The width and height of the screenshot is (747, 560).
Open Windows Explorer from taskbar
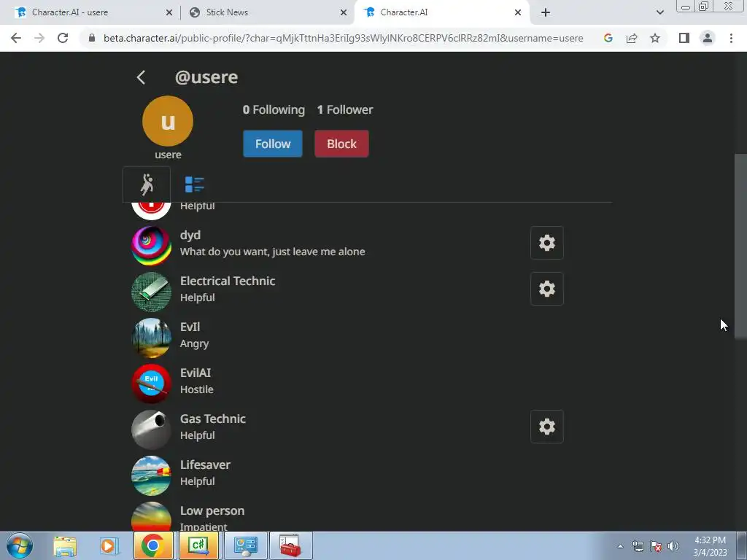[x=65, y=546]
